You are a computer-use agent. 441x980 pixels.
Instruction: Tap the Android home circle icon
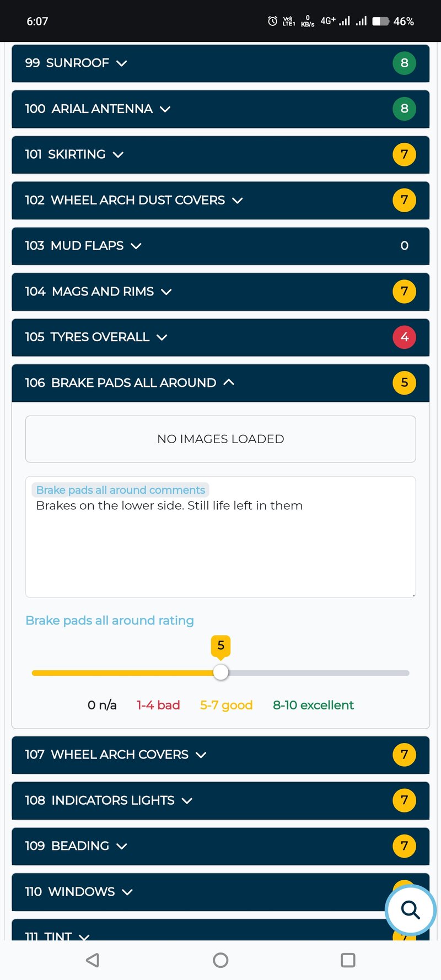click(220, 960)
